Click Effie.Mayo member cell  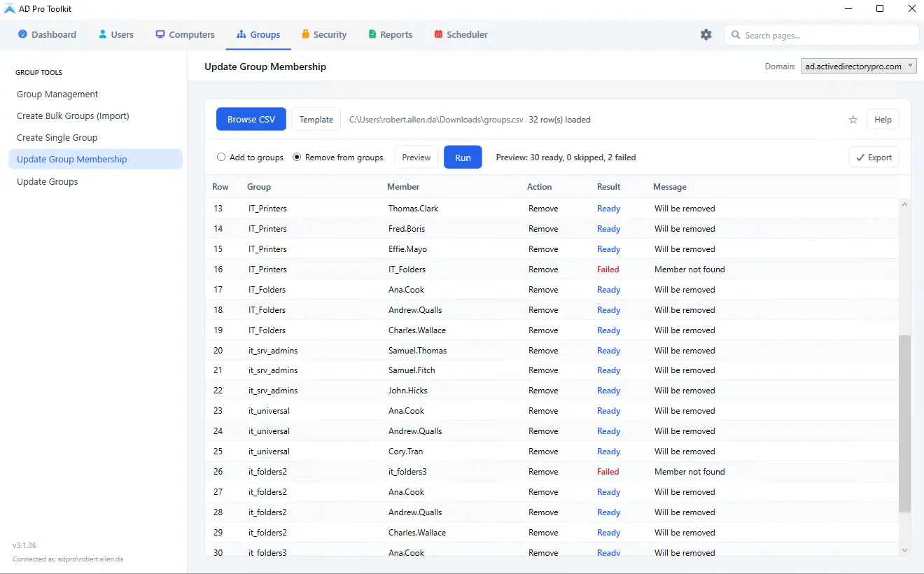(x=407, y=249)
